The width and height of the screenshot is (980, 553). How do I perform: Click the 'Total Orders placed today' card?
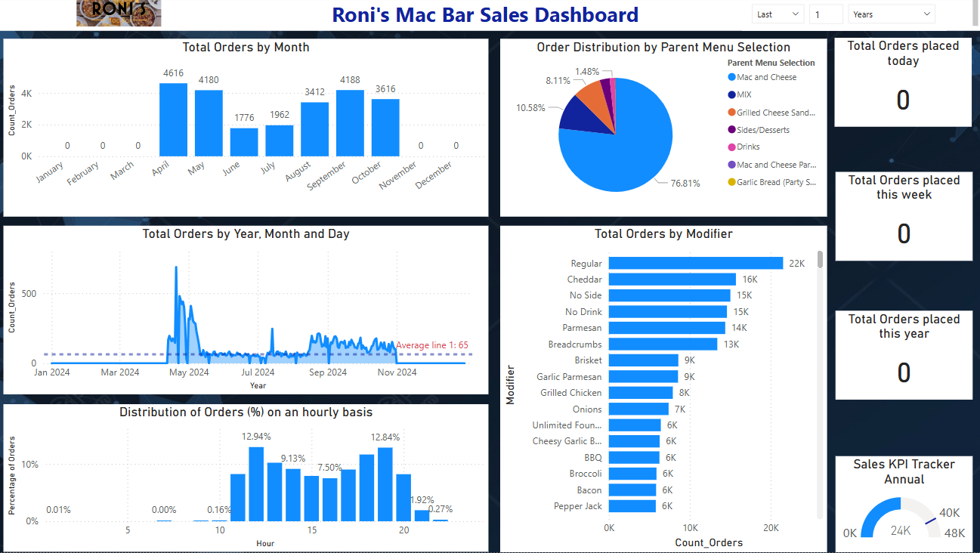click(903, 82)
